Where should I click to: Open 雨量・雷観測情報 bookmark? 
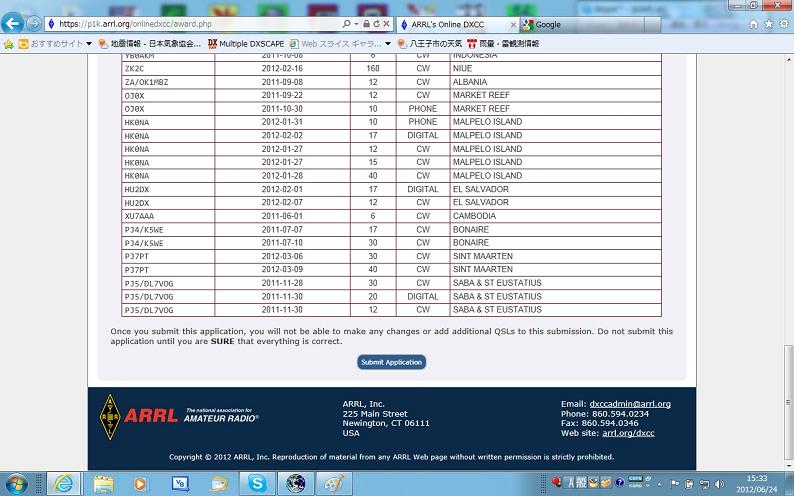point(503,44)
